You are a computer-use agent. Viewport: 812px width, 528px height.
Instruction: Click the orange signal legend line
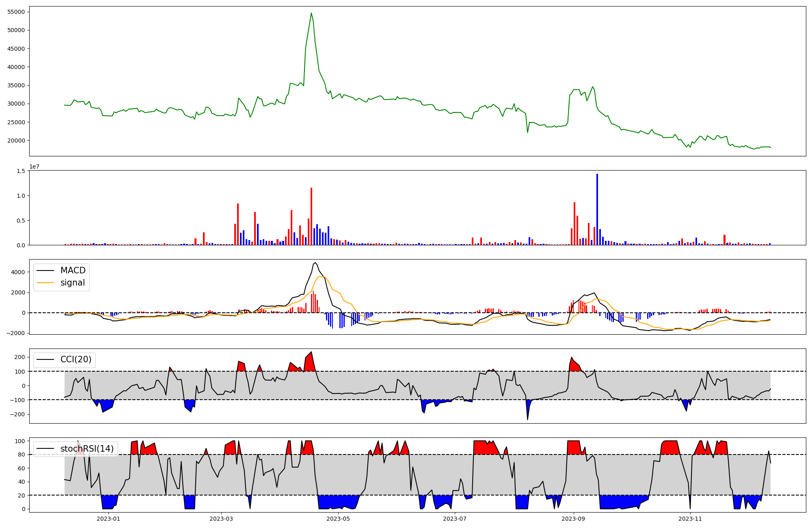45,283
